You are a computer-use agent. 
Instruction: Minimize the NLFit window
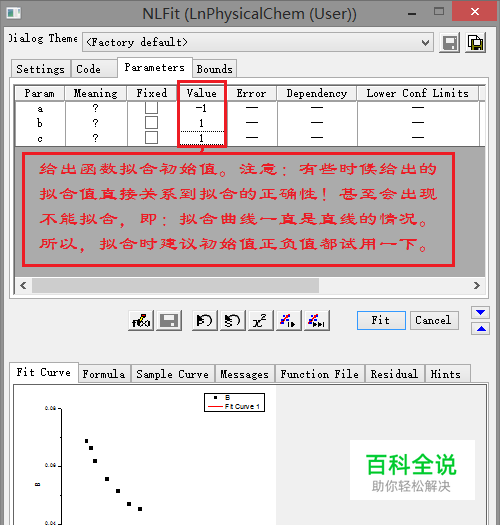(x=412, y=13)
